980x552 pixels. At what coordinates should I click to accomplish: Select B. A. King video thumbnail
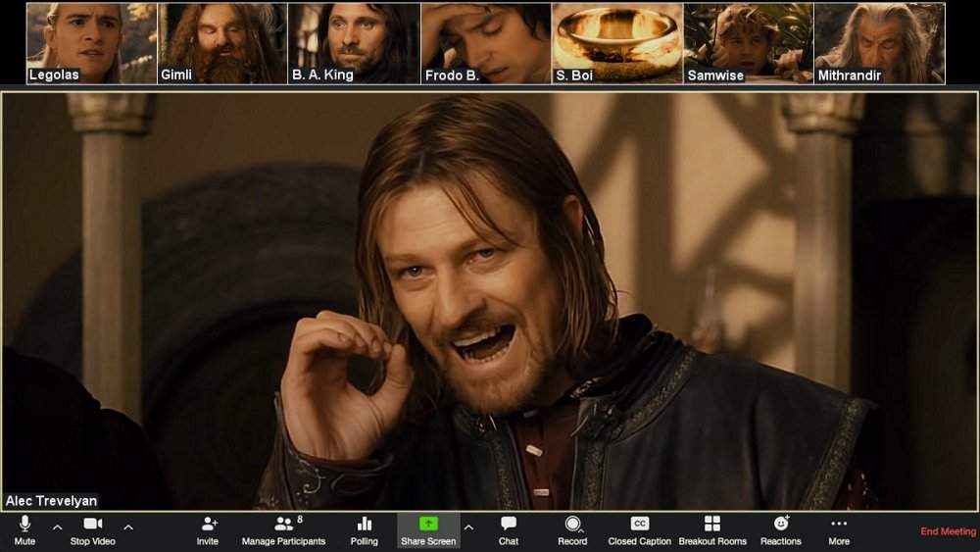click(354, 43)
